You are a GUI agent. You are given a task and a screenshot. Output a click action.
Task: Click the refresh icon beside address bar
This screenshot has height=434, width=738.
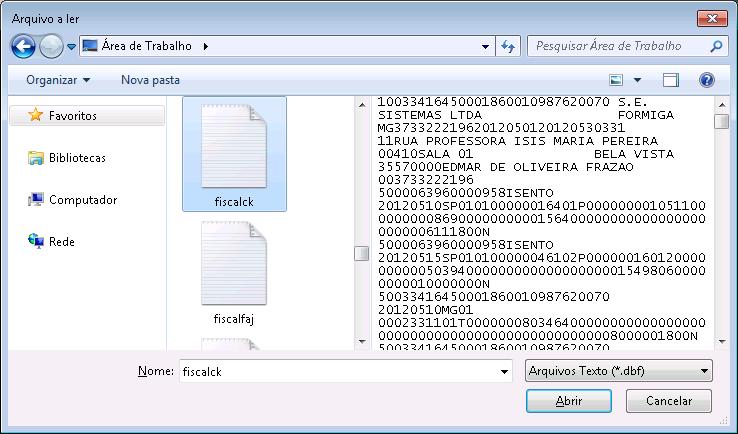[508, 46]
